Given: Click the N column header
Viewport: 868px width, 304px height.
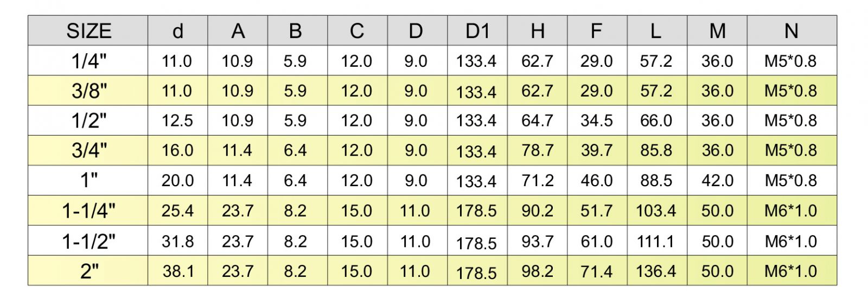Looking at the screenshot, I should click(x=791, y=31).
